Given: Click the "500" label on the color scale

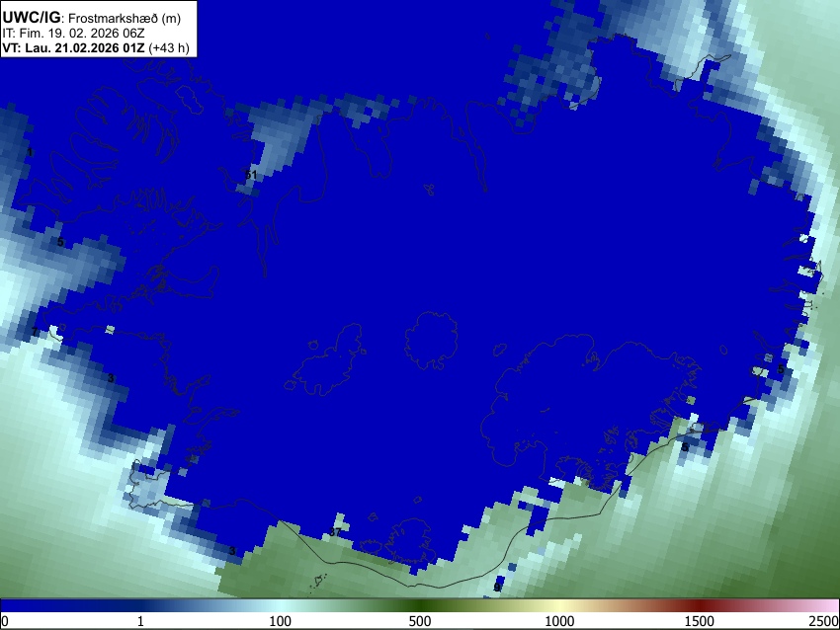Looking at the screenshot, I should 419,621.
